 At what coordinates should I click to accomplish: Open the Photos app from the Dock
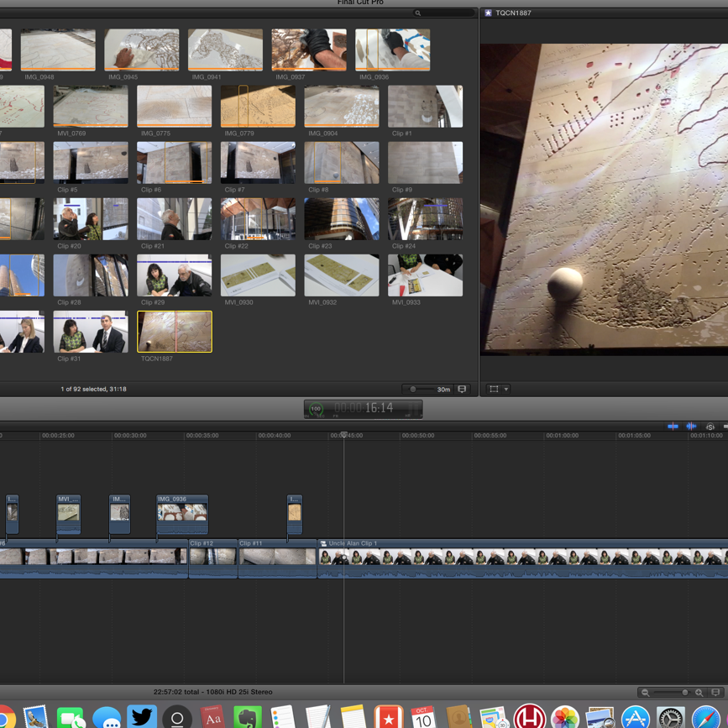pos(564,716)
